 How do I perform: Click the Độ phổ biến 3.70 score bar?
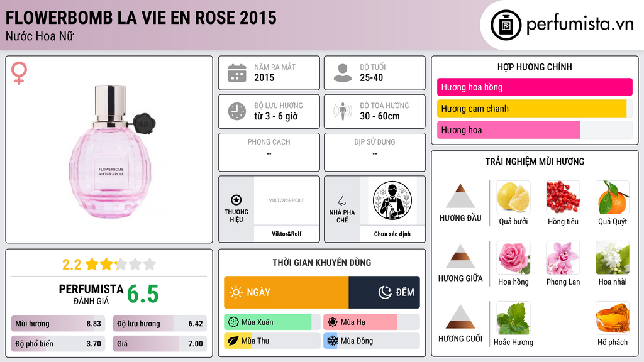(x=58, y=344)
